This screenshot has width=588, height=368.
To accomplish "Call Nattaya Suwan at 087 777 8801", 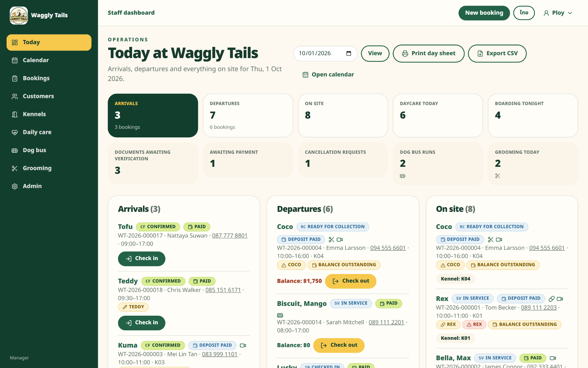I will pos(230,236).
